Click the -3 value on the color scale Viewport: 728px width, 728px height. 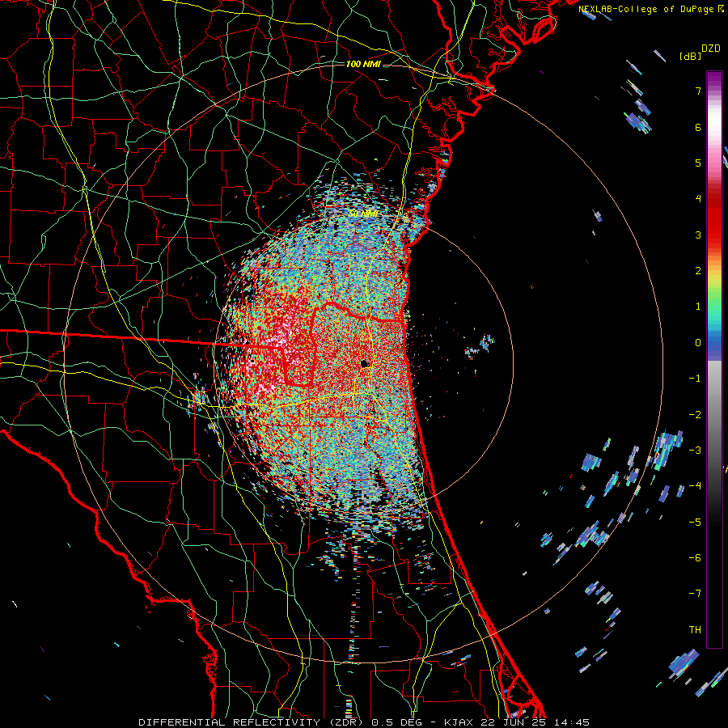pos(695,451)
